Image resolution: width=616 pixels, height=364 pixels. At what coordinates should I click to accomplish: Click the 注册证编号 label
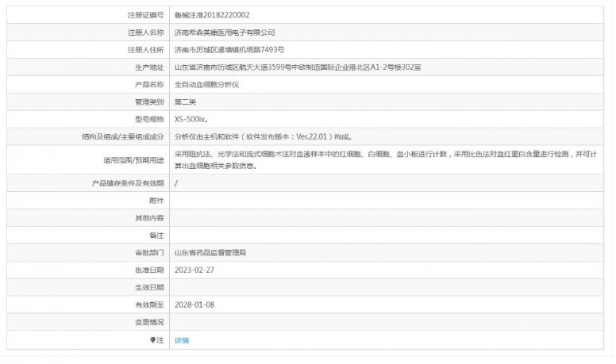click(x=145, y=15)
